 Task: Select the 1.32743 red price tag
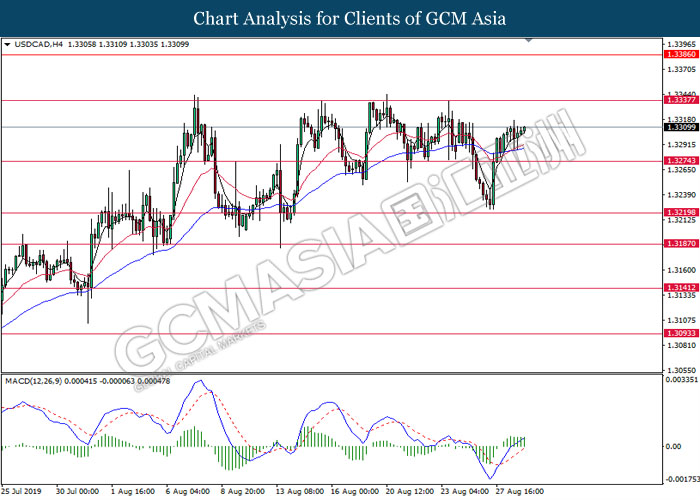pyautogui.click(x=680, y=161)
